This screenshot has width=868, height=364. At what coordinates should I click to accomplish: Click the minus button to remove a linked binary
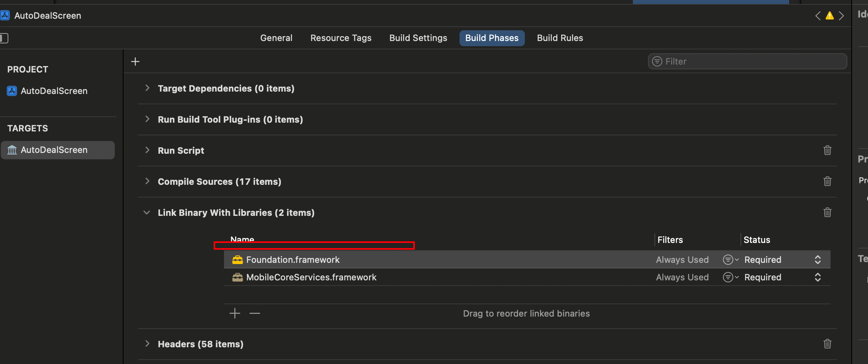(x=255, y=313)
